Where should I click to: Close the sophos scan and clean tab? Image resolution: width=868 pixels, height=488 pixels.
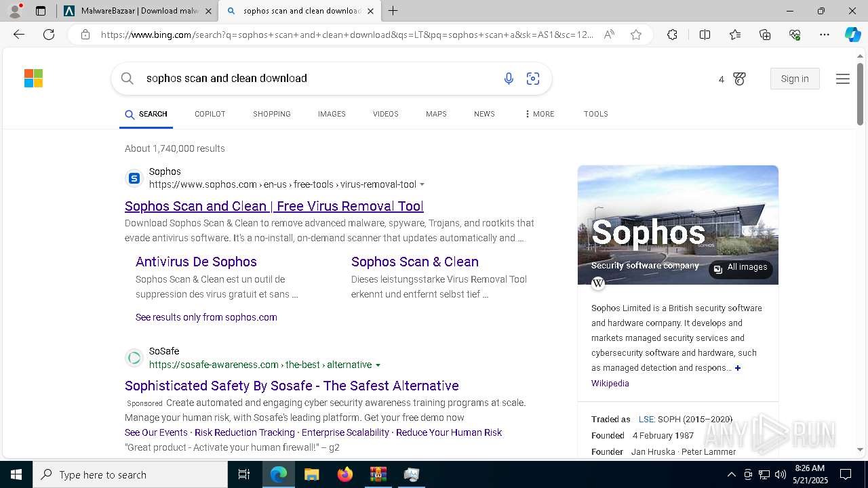[370, 11]
